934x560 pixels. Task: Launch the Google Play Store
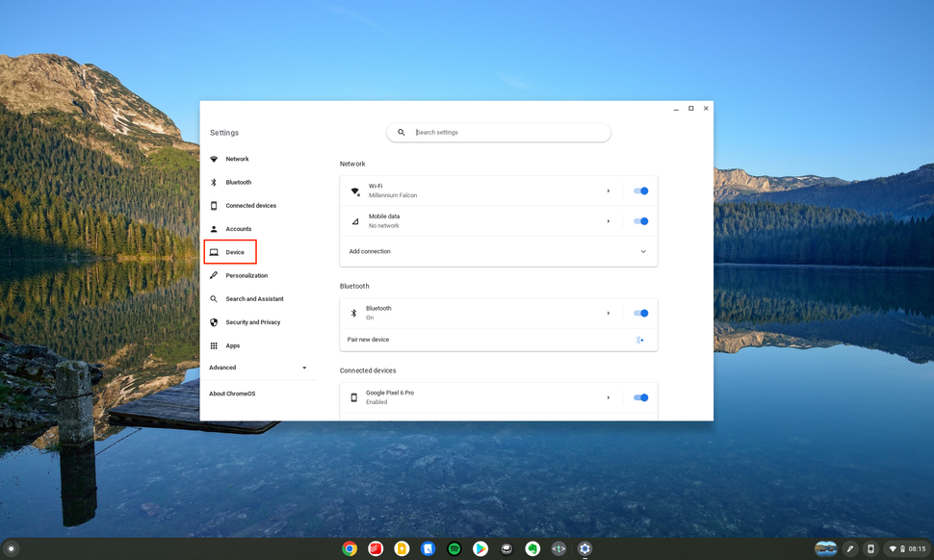pos(480,547)
